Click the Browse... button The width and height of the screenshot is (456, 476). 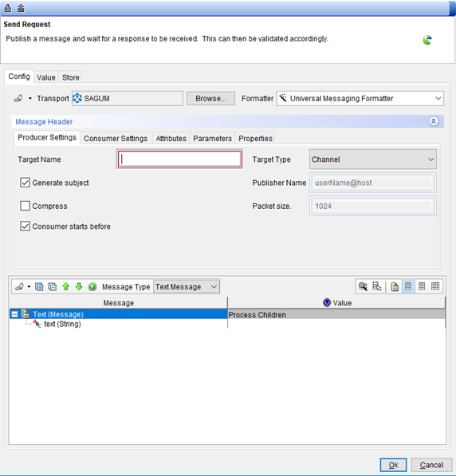(210, 98)
